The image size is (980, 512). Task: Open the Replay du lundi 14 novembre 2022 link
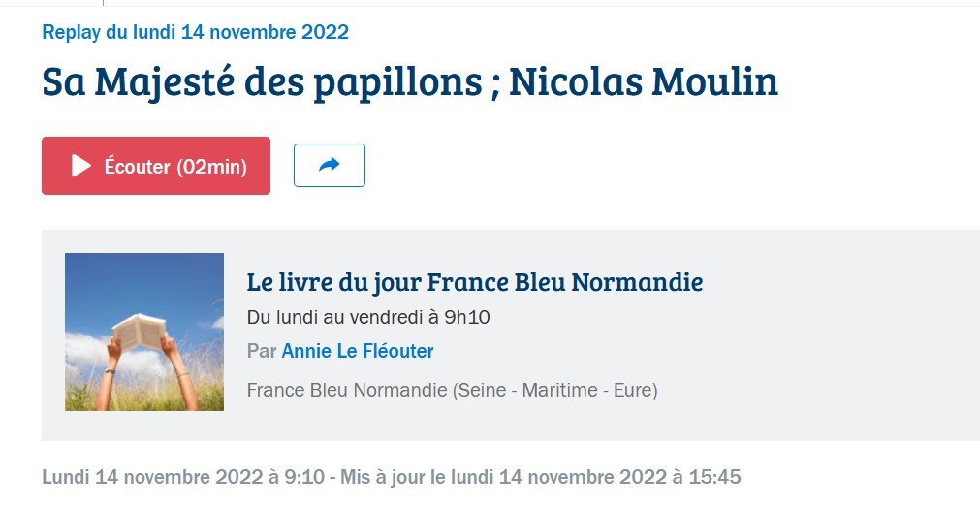point(195,32)
